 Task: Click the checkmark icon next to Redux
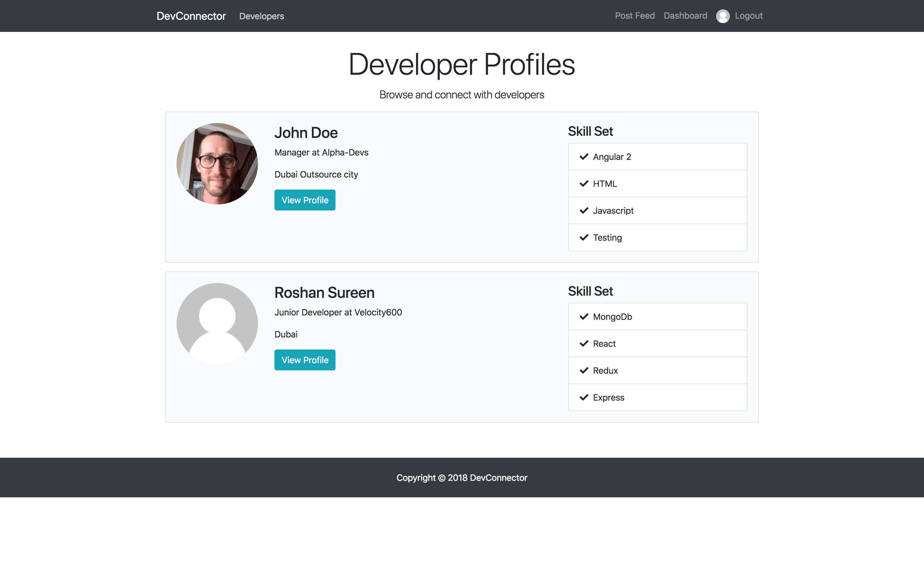(584, 371)
